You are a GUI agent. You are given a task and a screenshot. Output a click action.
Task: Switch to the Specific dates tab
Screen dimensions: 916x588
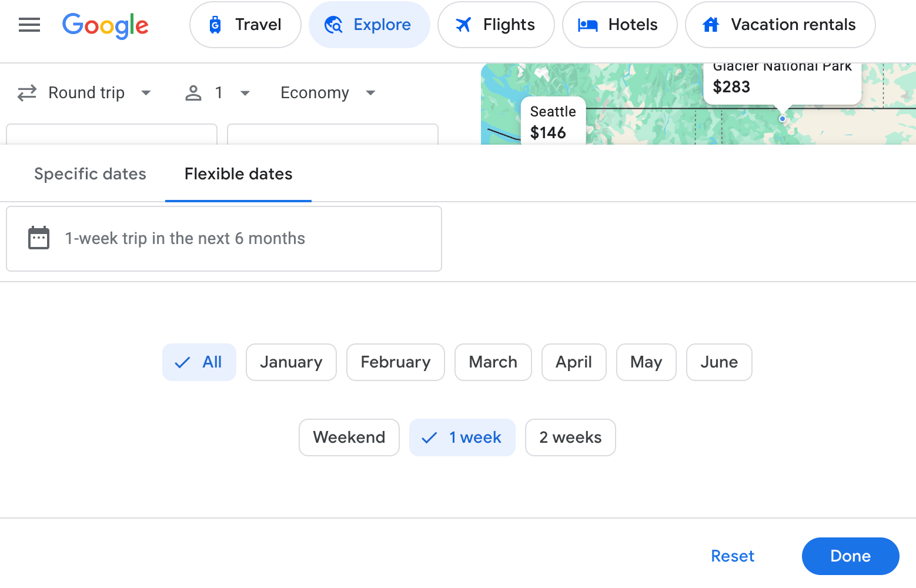pos(90,174)
